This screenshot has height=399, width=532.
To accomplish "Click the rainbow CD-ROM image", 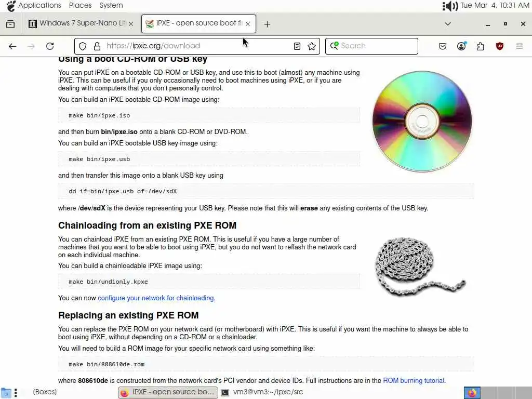I will click(x=422, y=121).
